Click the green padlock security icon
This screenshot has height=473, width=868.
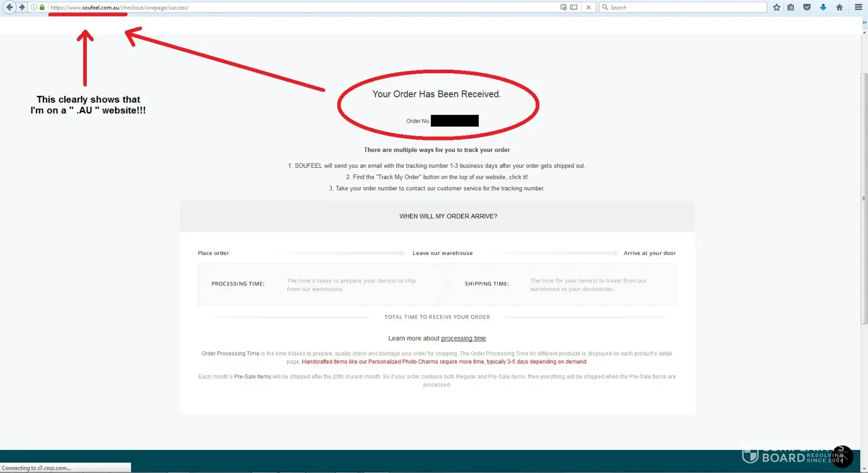click(42, 7)
